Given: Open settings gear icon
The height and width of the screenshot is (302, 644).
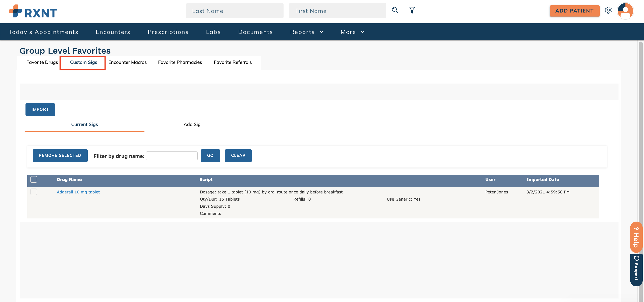Looking at the screenshot, I should 608,10.
